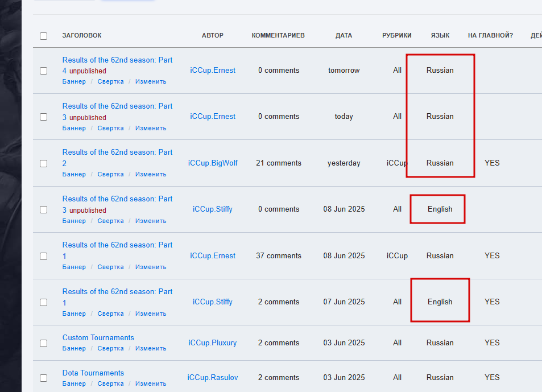Click Свертка under Dota Tournaments
The height and width of the screenshot is (392, 542).
tap(110, 383)
